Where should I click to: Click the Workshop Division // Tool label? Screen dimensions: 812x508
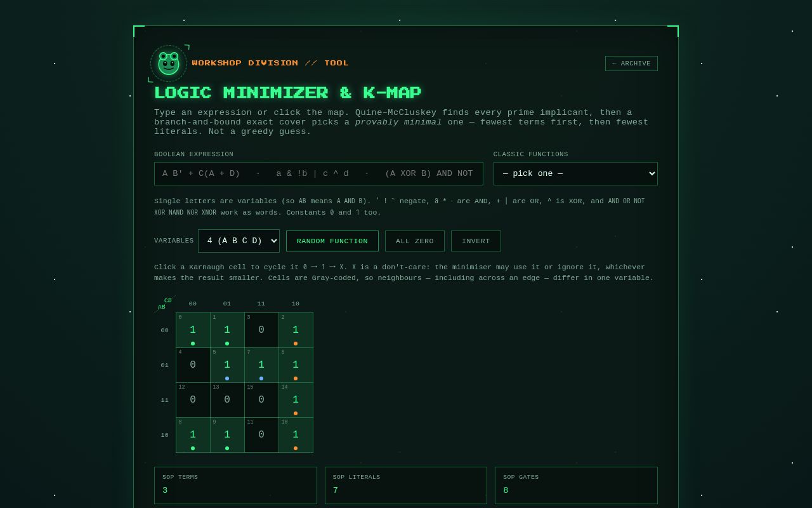pyautogui.click(x=270, y=63)
